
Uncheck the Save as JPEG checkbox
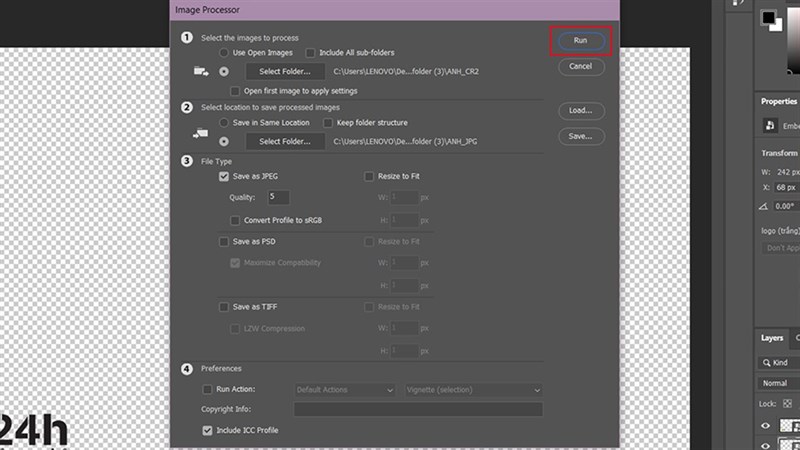coord(223,176)
